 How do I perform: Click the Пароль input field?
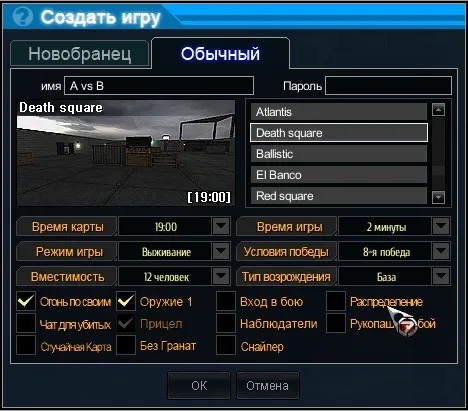(388, 86)
